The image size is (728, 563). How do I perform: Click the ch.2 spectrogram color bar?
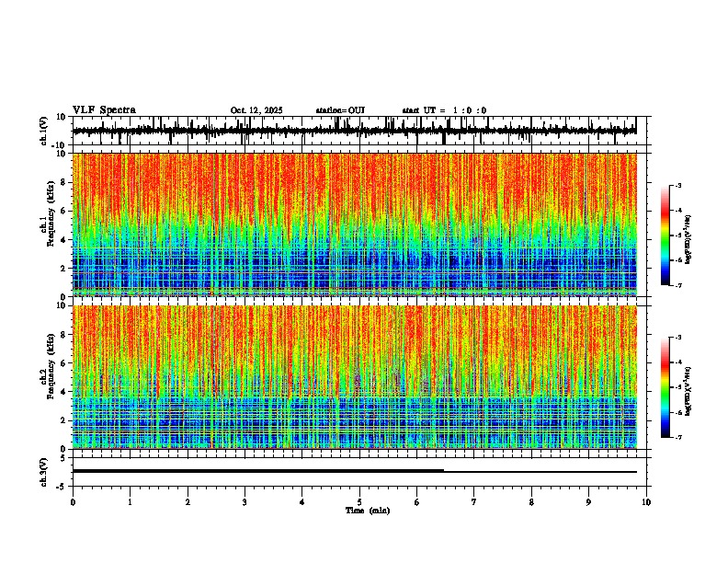click(x=665, y=387)
